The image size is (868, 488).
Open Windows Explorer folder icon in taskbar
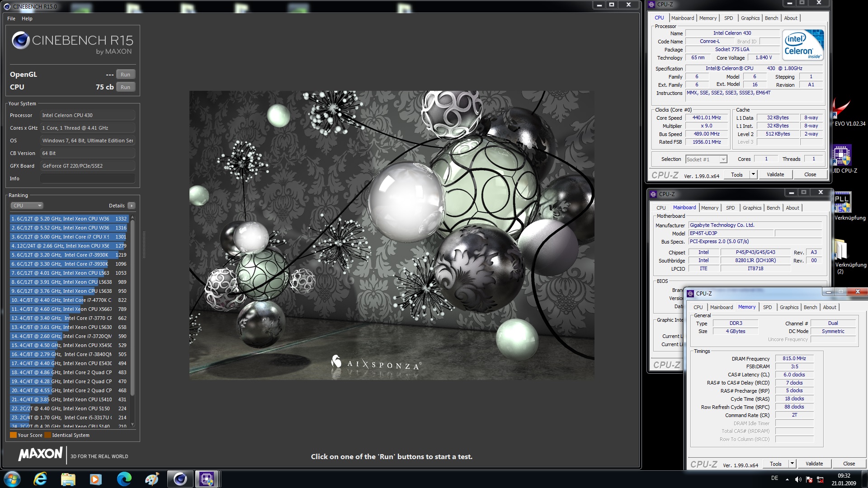(x=68, y=479)
